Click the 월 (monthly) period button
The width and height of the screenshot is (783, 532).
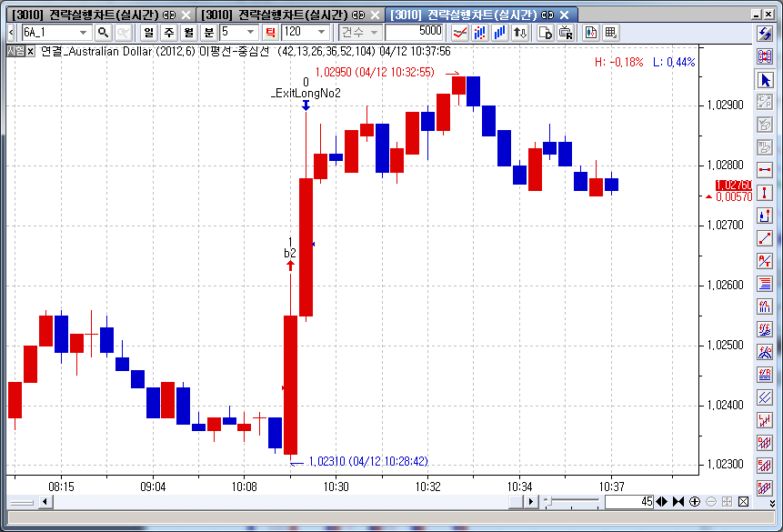point(189,32)
